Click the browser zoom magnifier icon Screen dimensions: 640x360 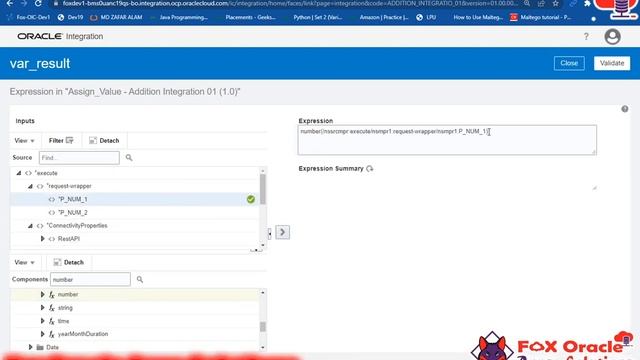point(527,3)
